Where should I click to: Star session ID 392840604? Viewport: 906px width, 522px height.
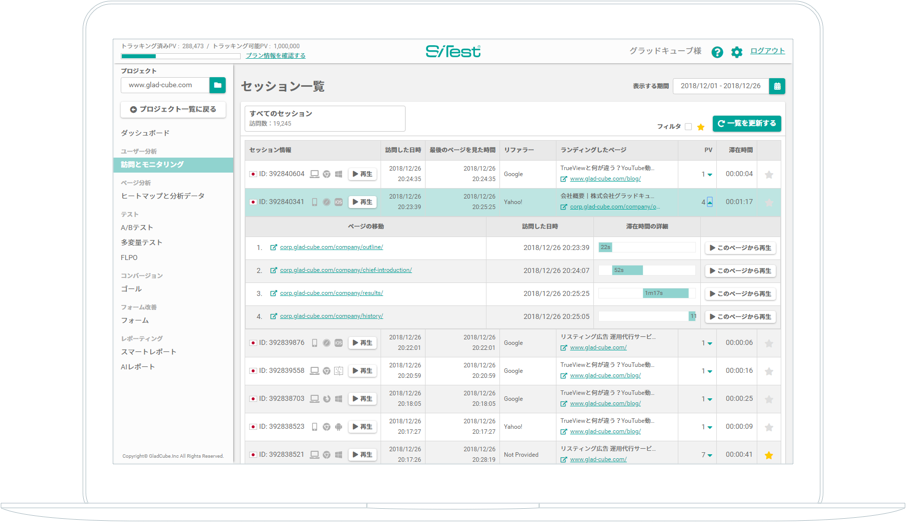(769, 175)
